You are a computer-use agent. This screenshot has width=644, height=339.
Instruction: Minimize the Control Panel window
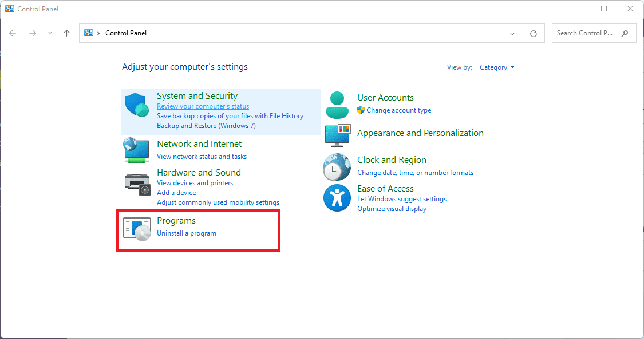tap(578, 9)
